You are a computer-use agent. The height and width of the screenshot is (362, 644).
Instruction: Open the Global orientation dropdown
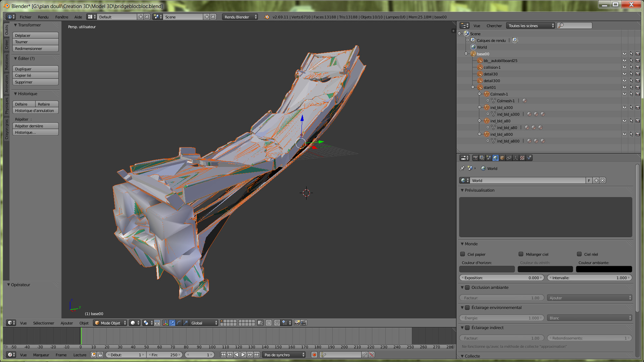coord(204,323)
